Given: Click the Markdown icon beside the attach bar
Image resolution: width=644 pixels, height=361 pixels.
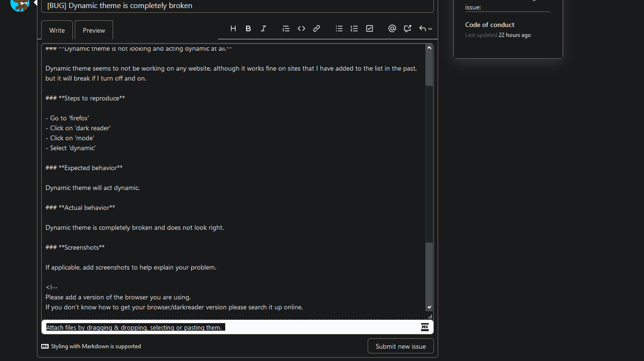Looking at the screenshot, I should click(424, 327).
